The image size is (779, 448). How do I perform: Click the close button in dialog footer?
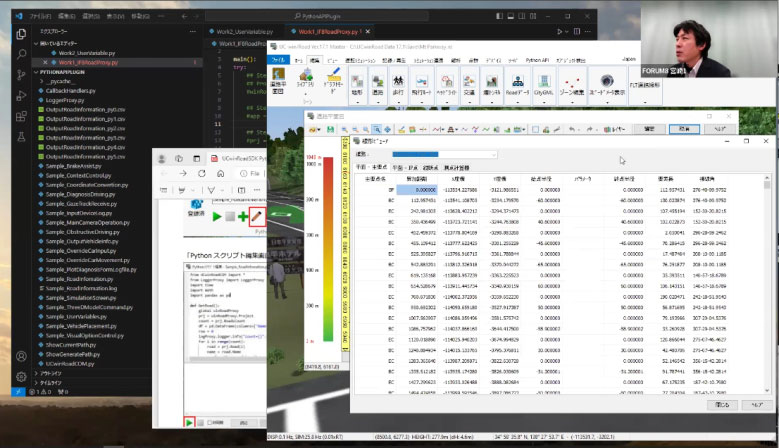point(721,405)
